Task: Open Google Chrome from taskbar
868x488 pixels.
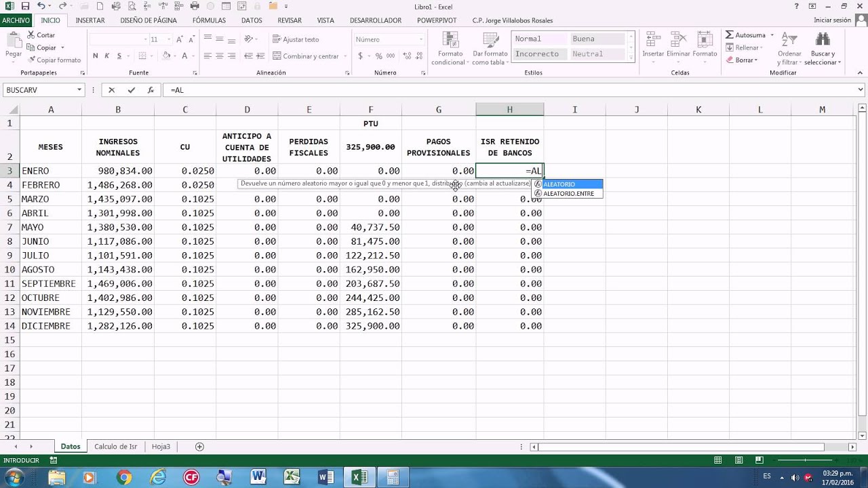Action: pyautogui.click(x=123, y=477)
